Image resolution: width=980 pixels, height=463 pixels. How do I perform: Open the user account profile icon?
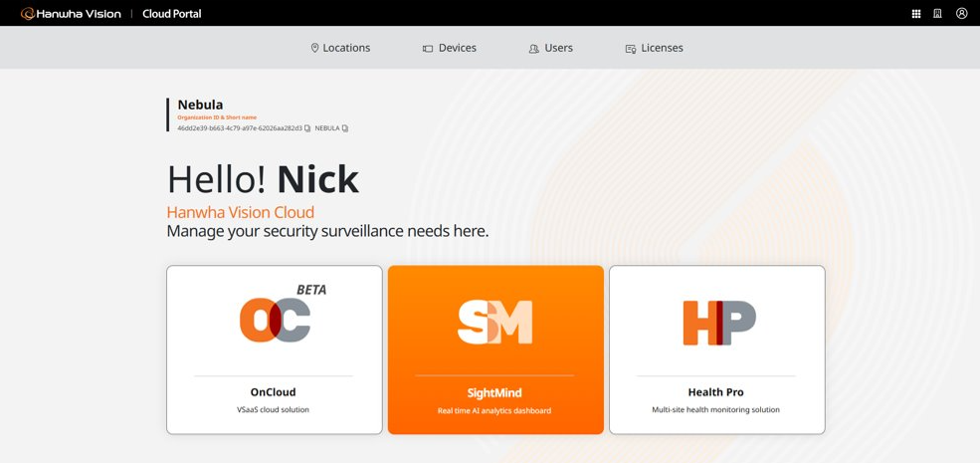pyautogui.click(x=962, y=13)
